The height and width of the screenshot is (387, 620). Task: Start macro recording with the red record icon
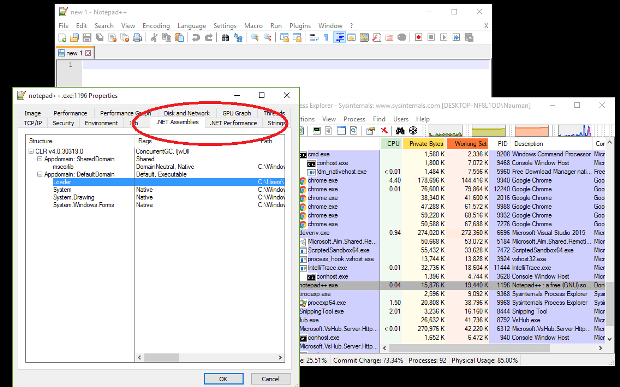tap(418, 38)
